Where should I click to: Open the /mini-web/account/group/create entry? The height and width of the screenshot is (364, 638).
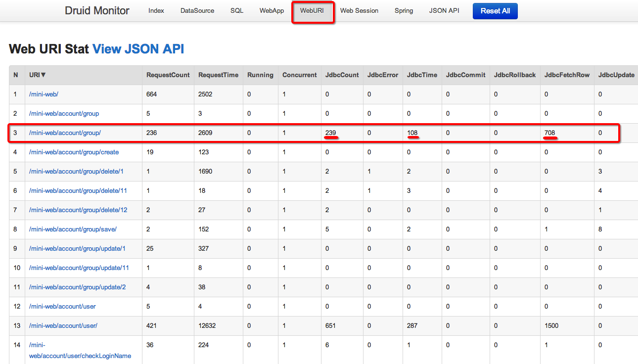[x=74, y=152]
